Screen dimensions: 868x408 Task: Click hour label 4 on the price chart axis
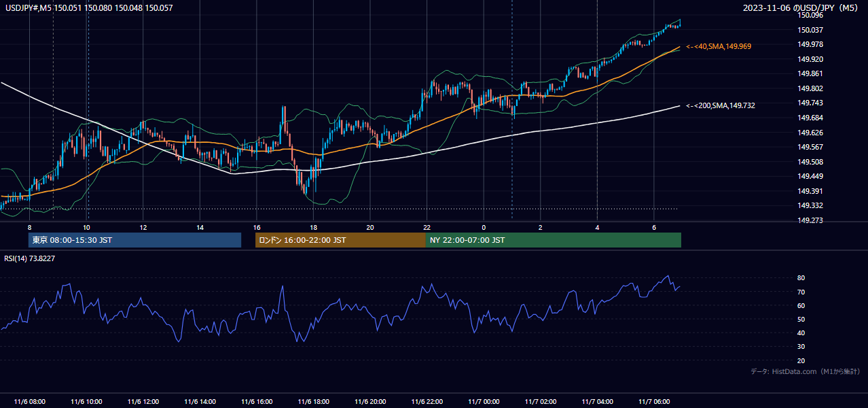pyautogui.click(x=597, y=227)
